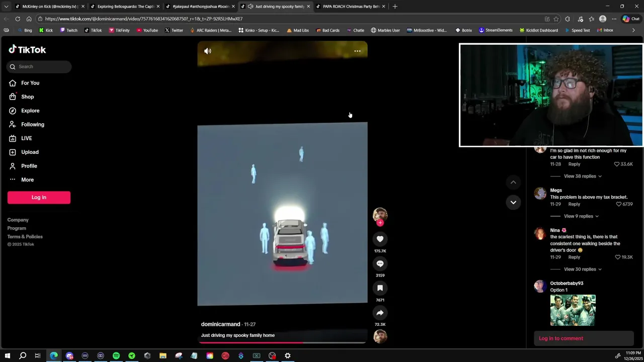Open File Explorer from the taskbar
This screenshot has height=362, width=644.
(163, 355)
